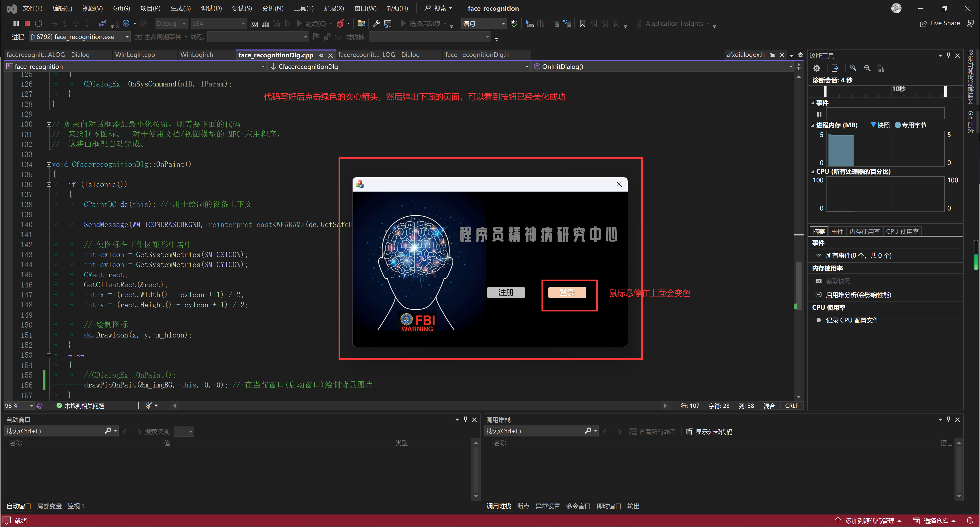
Task: Open the OnInitDialog() member dropdown
Action: 791,67
